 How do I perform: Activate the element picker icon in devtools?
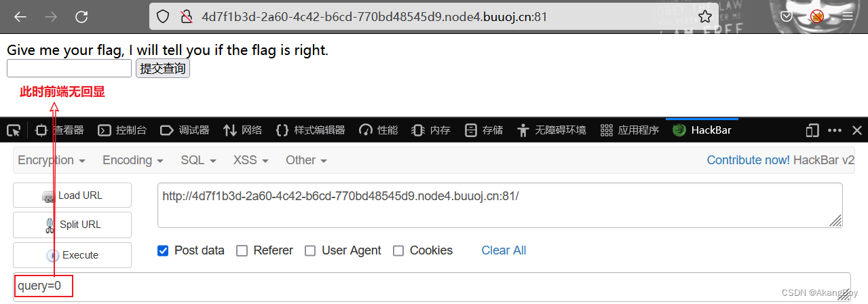13,130
